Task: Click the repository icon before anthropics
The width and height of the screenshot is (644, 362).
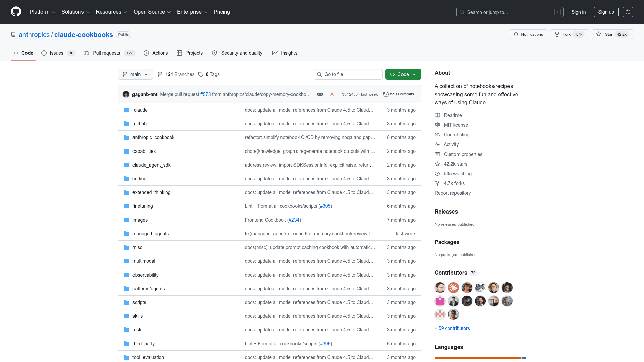Action: coord(13,35)
